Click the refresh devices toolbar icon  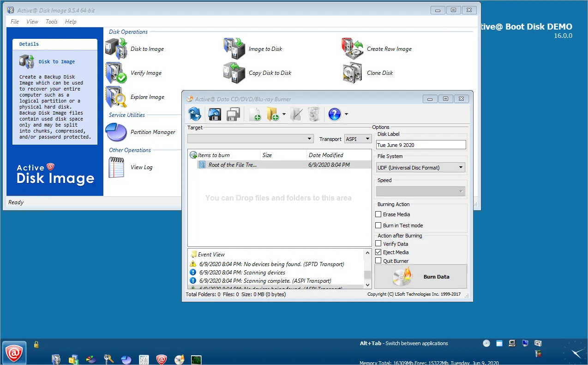(195, 114)
